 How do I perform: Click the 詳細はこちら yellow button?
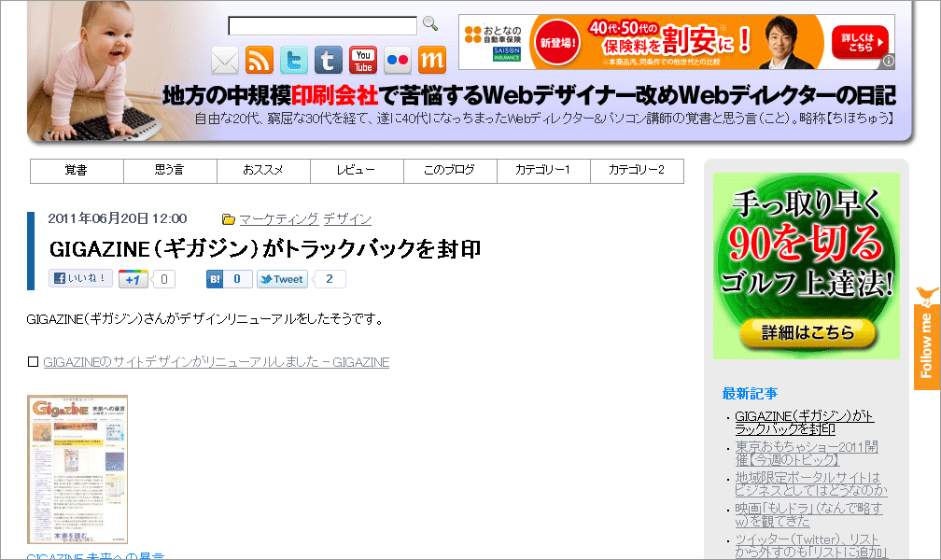pyautogui.click(x=808, y=333)
